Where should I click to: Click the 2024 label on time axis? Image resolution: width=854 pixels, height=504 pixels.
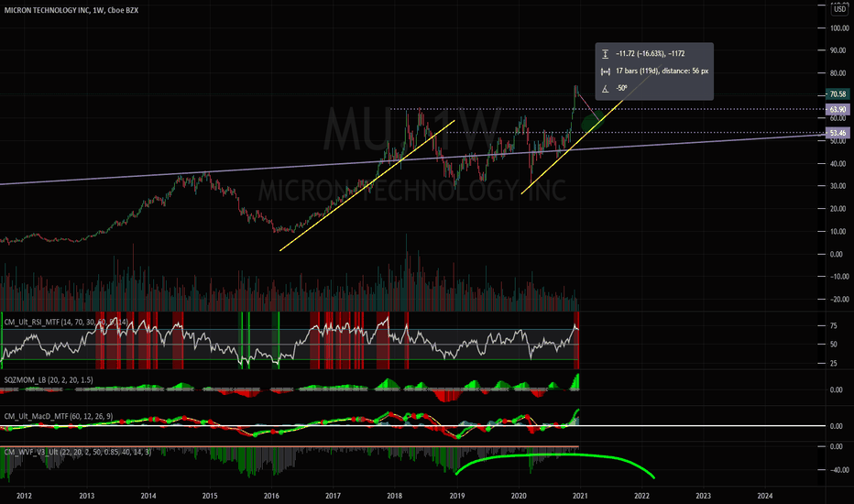pyautogui.click(x=765, y=496)
